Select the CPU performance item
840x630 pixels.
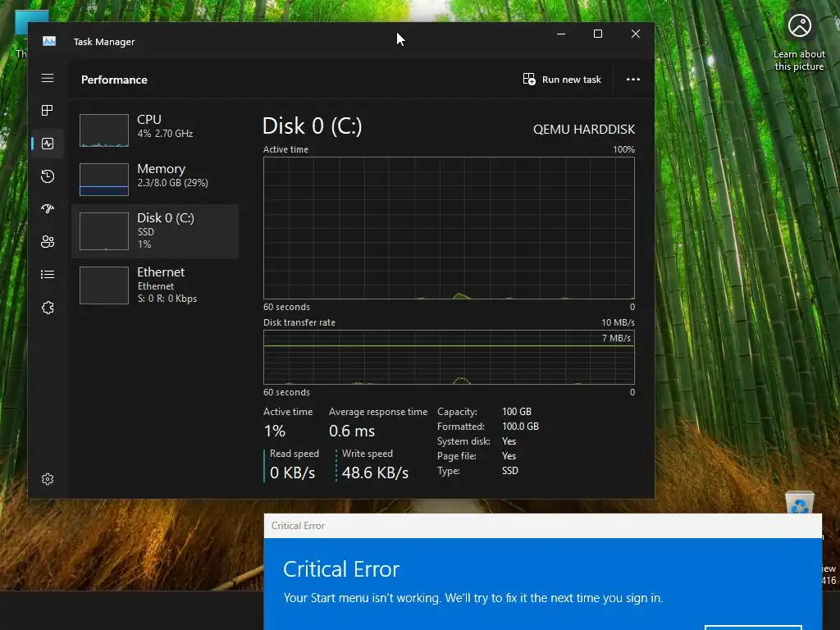click(x=155, y=129)
